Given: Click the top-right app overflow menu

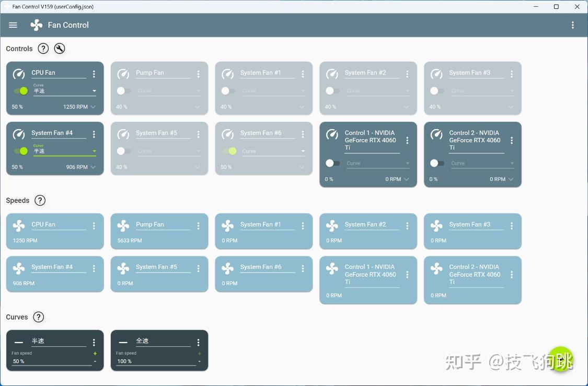Looking at the screenshot, I should tap(572, 25).
